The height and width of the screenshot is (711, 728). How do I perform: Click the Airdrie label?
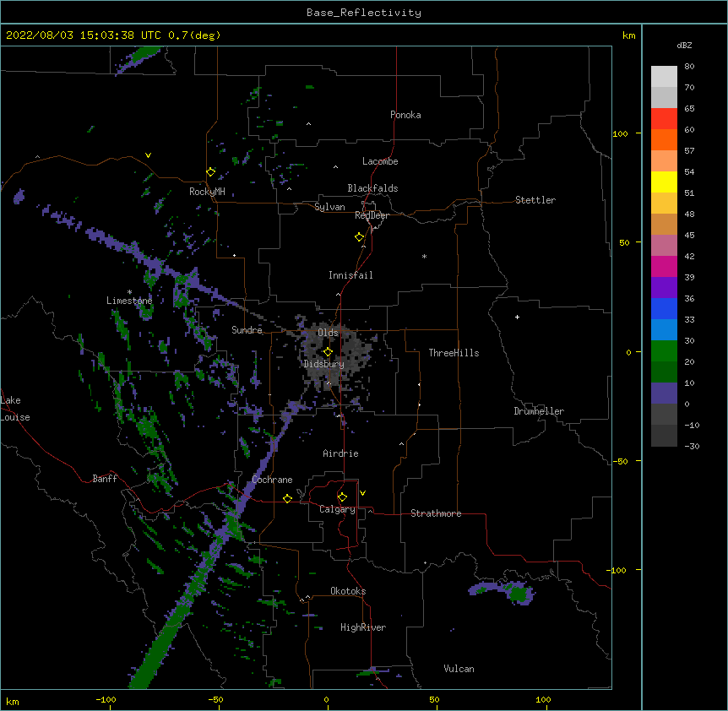[341, 453]
